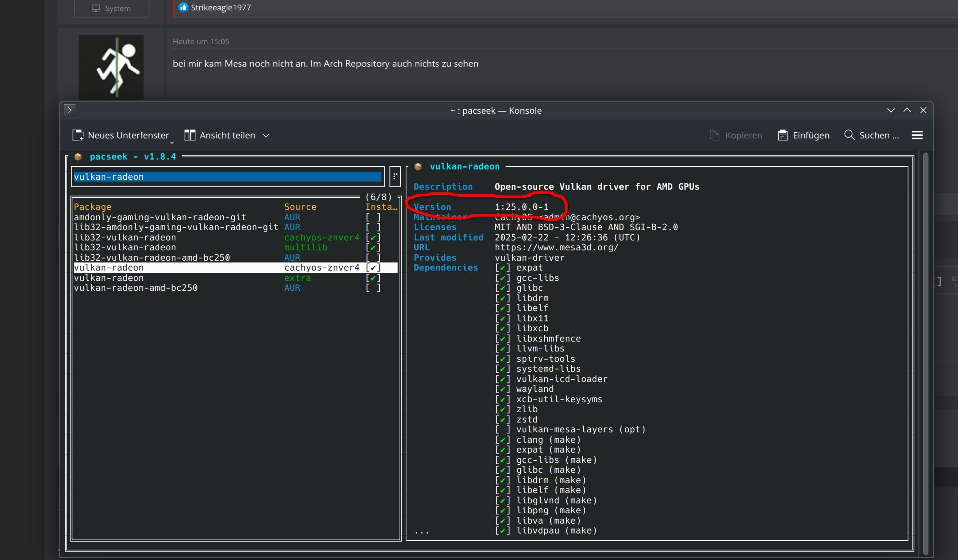Open Strikeeagle1977 user link
This screenshot has height=560, width=958.
[x=220, y=8]
